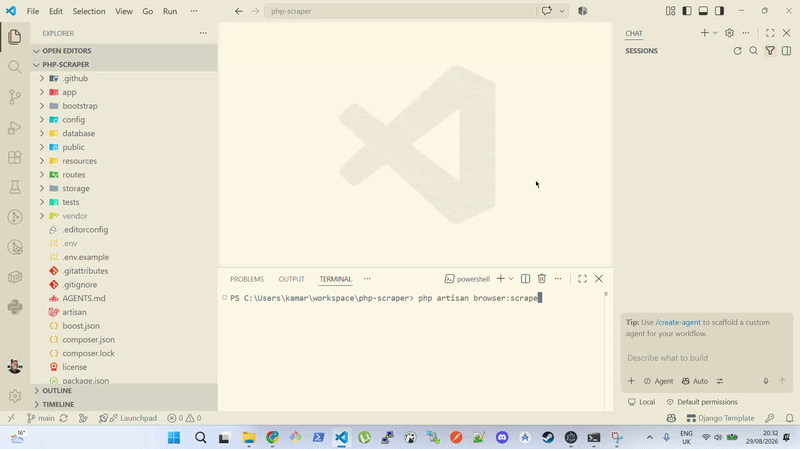Maximize the chat panel
This screenshot has height=449, width=800.
(x=770, y=33)
